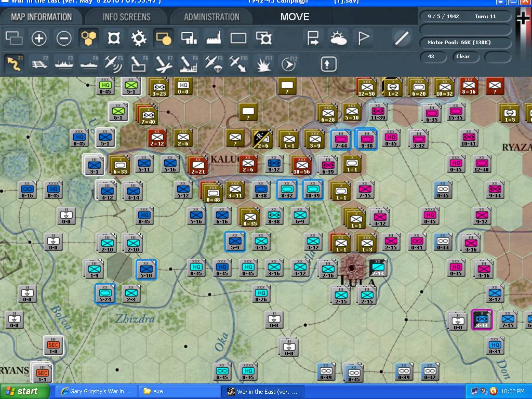Toggle the gear display icon
The width and height of the screenshot is (532, 399).
(139, 38)
